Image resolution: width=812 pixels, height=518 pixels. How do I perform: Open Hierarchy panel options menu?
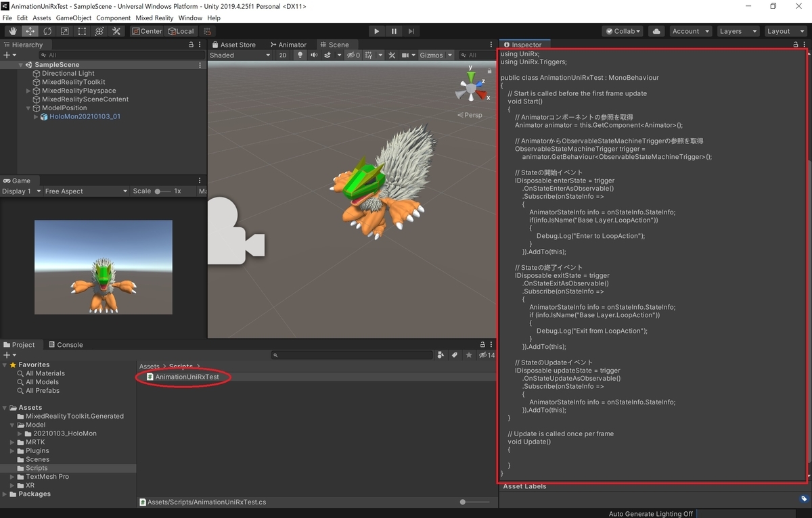(x=200, y=45)
